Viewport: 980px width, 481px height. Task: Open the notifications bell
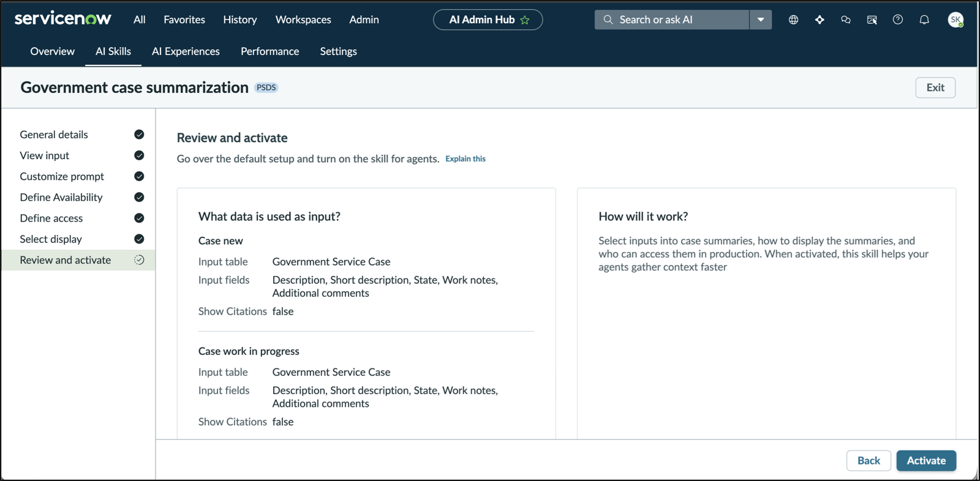(924, 20)
